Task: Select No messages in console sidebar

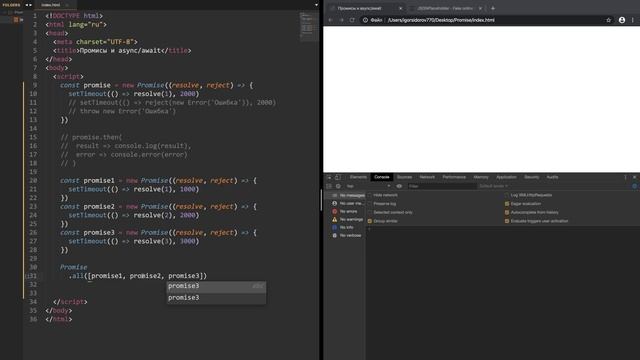Action: [x=345, y=196]
